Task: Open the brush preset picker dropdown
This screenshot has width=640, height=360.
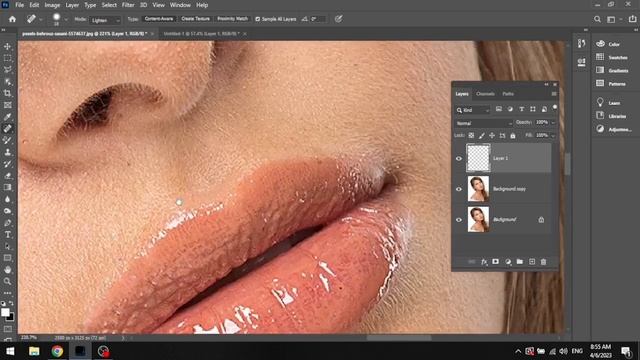Action: tap(66, 20)
